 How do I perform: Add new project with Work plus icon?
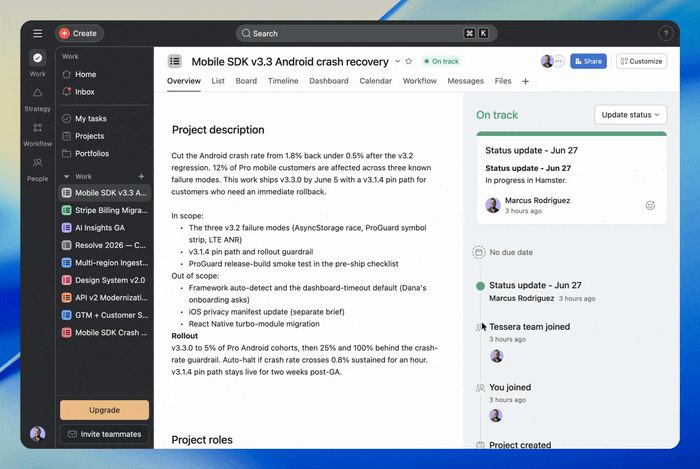141,176
